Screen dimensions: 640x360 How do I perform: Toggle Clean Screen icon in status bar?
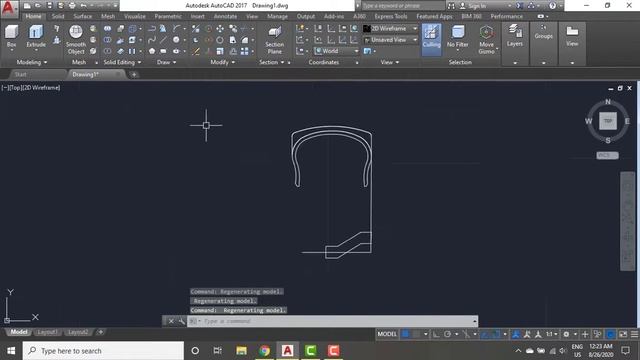tap(623, 334)
